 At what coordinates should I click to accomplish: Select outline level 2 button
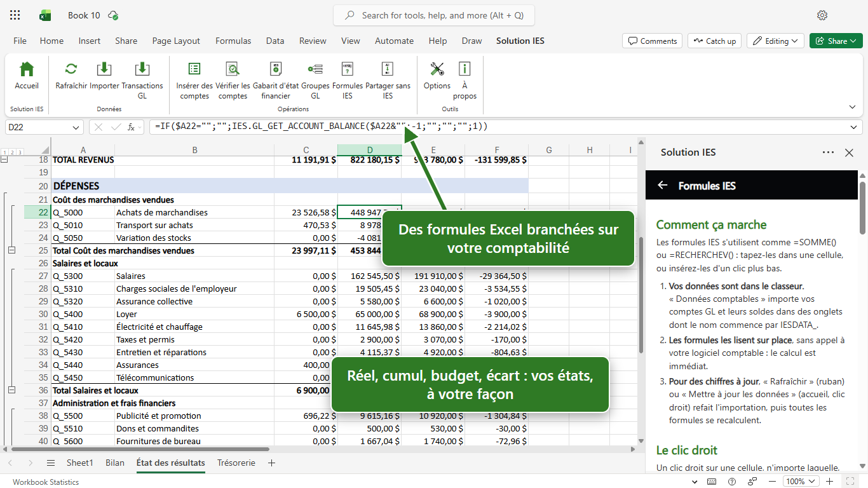pyautogui.click(x=12, y=152)
